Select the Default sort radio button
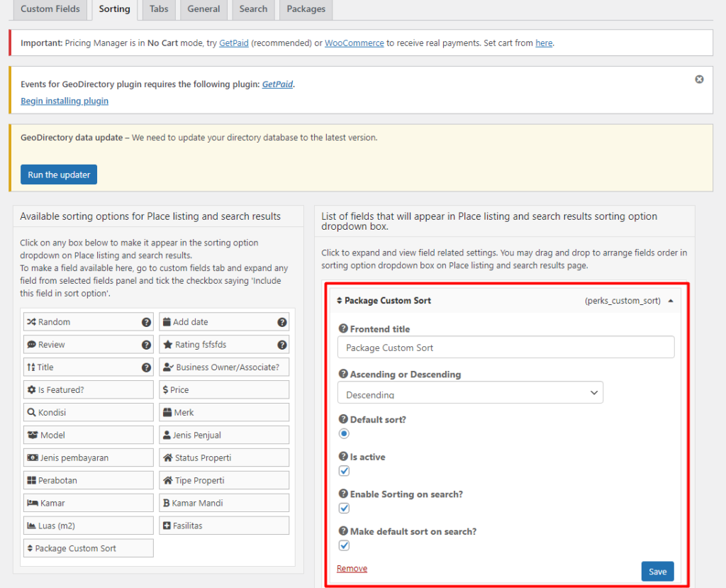This screenshot has width=726, height=588. tap(344, 433)
